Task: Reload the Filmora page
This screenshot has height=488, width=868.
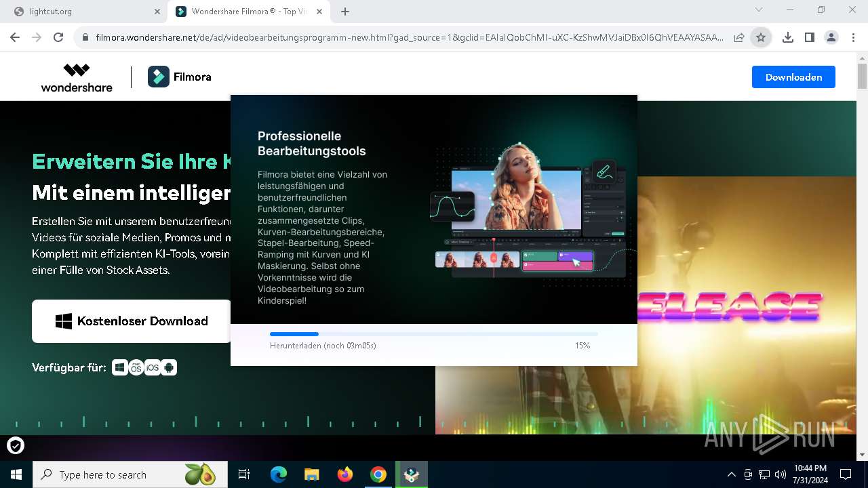Action: click(x=58, y=38)
